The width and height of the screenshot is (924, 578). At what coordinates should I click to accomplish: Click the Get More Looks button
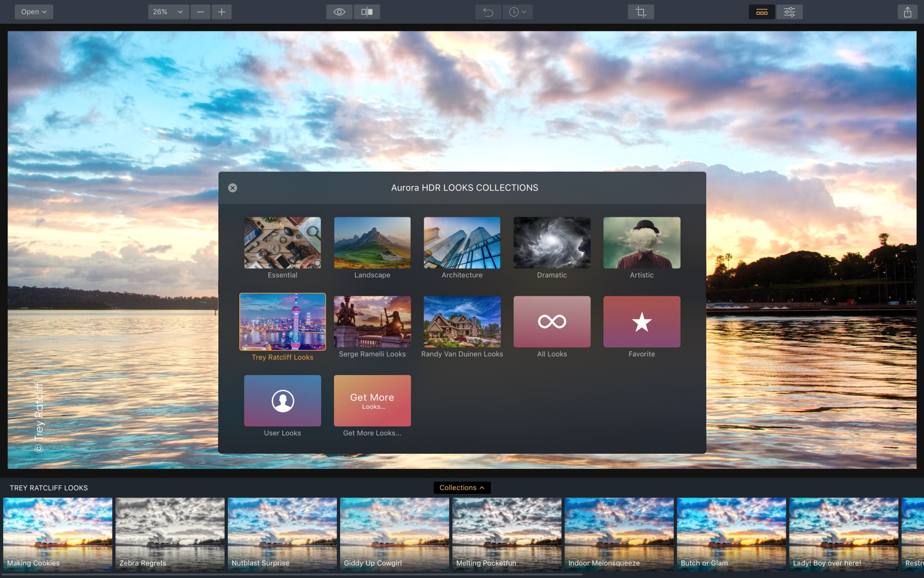[x=372, y=400]
